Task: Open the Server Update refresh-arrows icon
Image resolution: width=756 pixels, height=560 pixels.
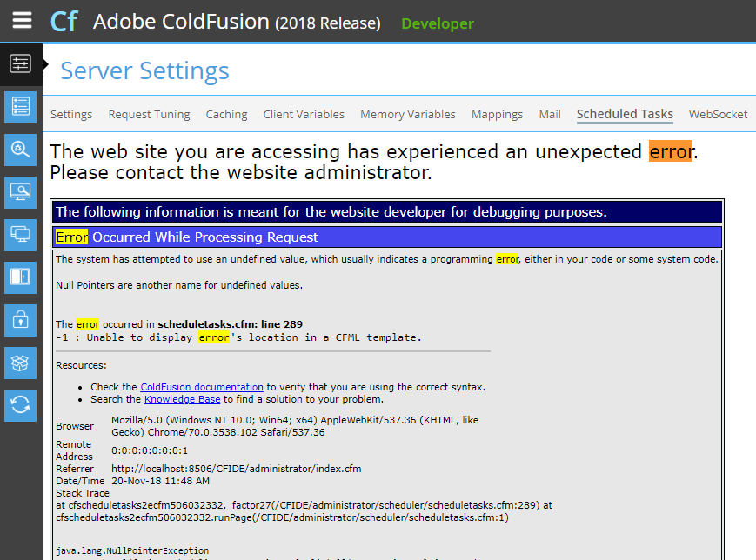Action: pos(20,405)
